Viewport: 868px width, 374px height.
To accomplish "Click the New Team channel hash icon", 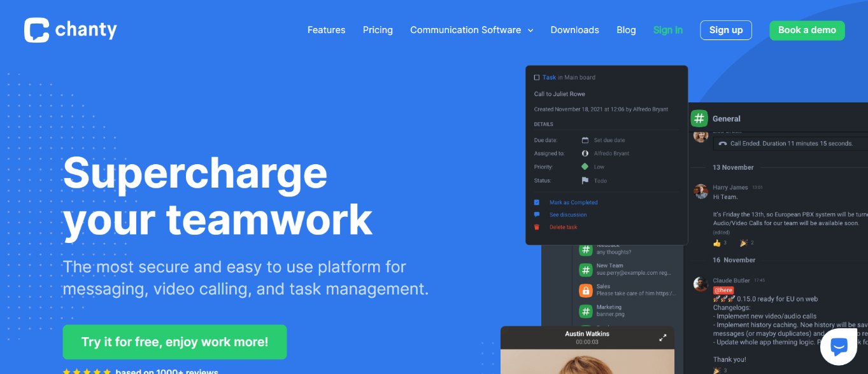I will point(585,269).
